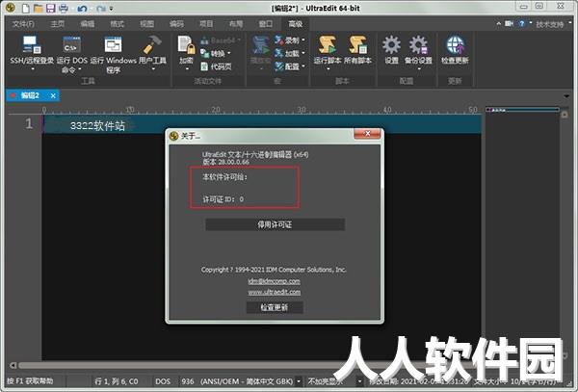Viewport: 578px width, 392px height.
Task: Click the column ruler above the editor
Action: click(262, 110)
